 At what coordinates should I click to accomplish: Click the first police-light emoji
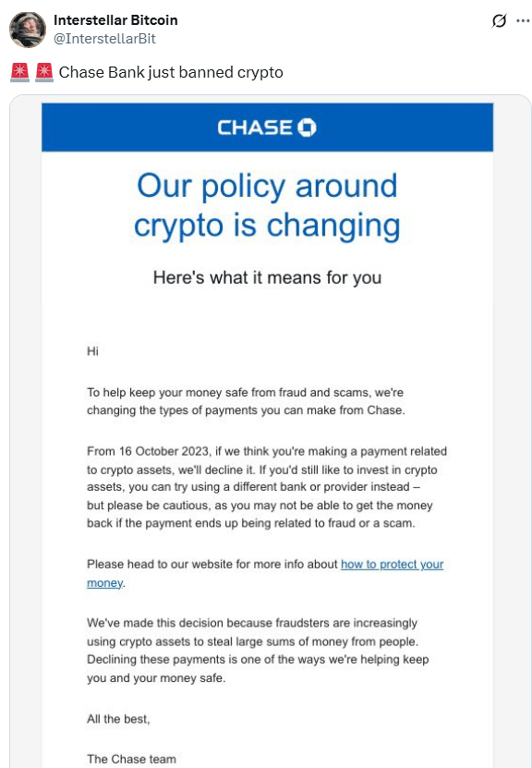click(x=19, y=71)
